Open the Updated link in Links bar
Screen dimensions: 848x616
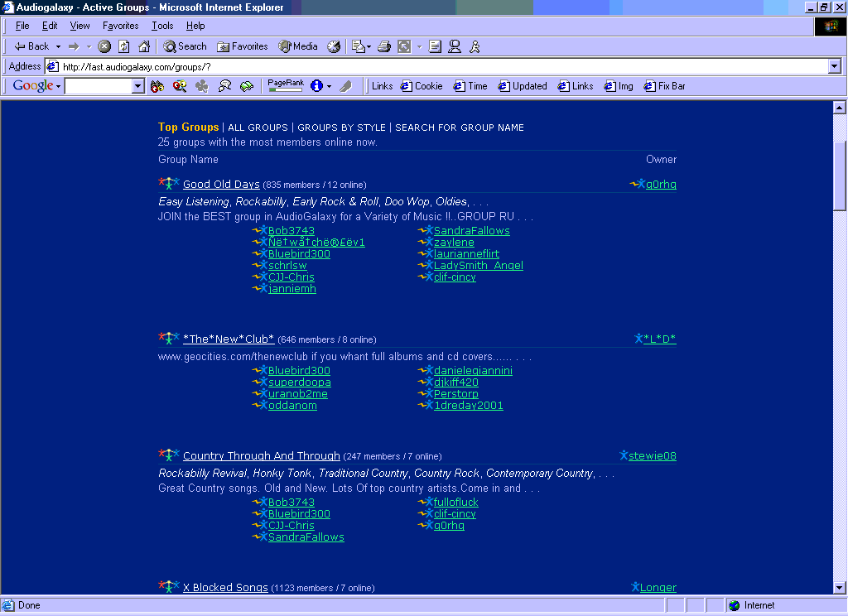click(x=523, y=86)
